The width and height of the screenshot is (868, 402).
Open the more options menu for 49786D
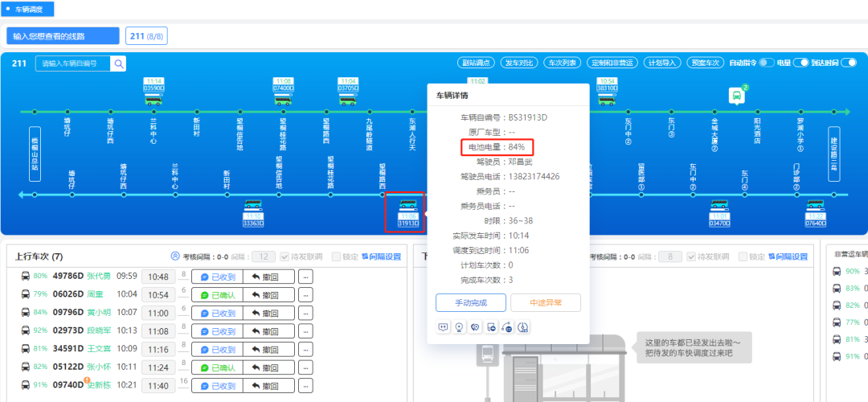pyautogui.click(x=305, y=277)
